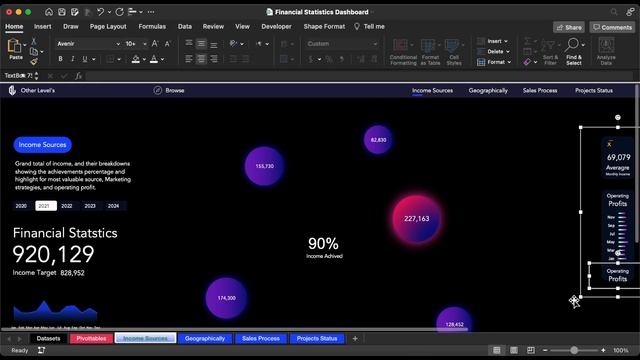Click the Undo arrow icon

pyautogui.click(x=100, y=12)
